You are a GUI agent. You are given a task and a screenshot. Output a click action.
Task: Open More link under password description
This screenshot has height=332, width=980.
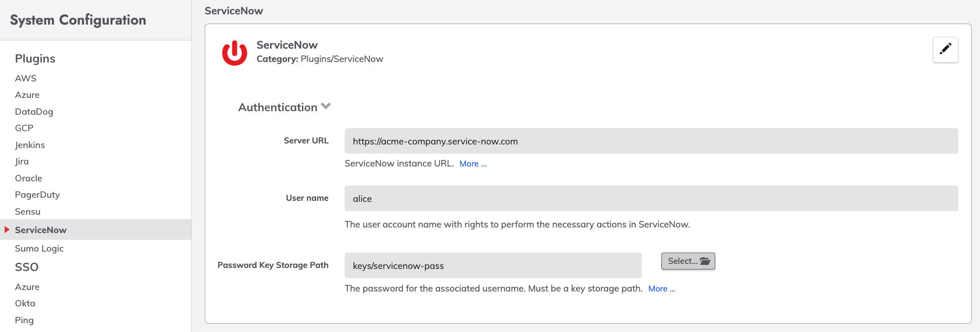pyautogui.click(x=662, y=288)
